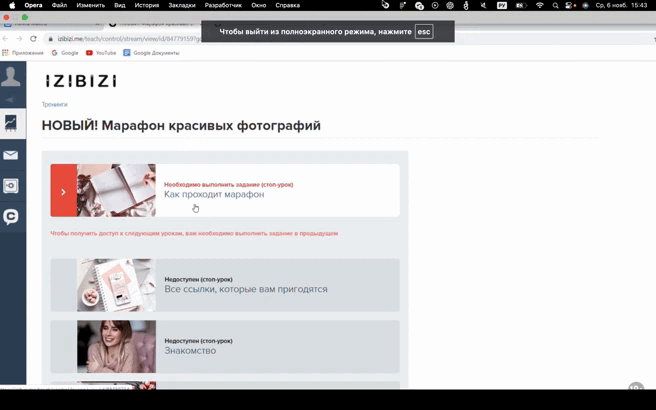This screenshot has width=656, height=410.
Task: Open the Google Документы bookmark
Action: tap(151, 53)
